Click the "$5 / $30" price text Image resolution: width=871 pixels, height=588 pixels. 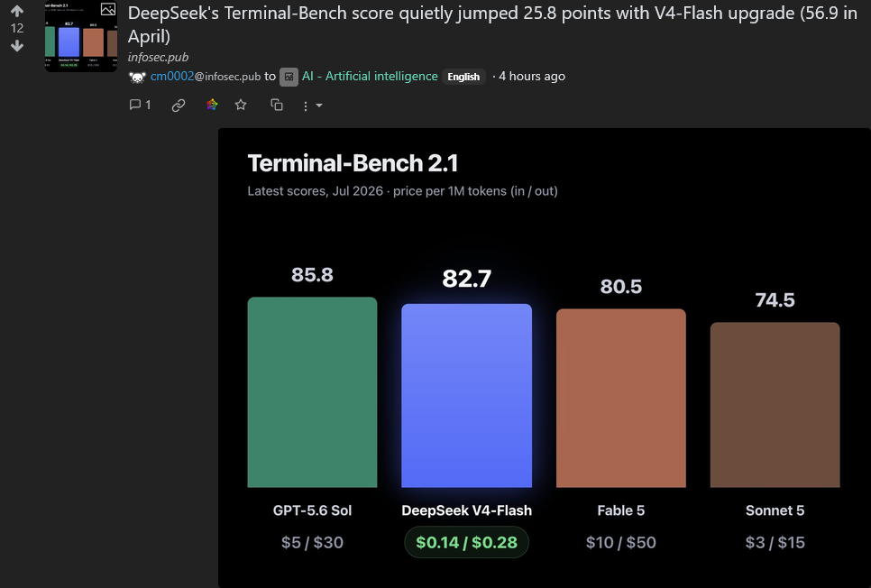pos(312,542)
